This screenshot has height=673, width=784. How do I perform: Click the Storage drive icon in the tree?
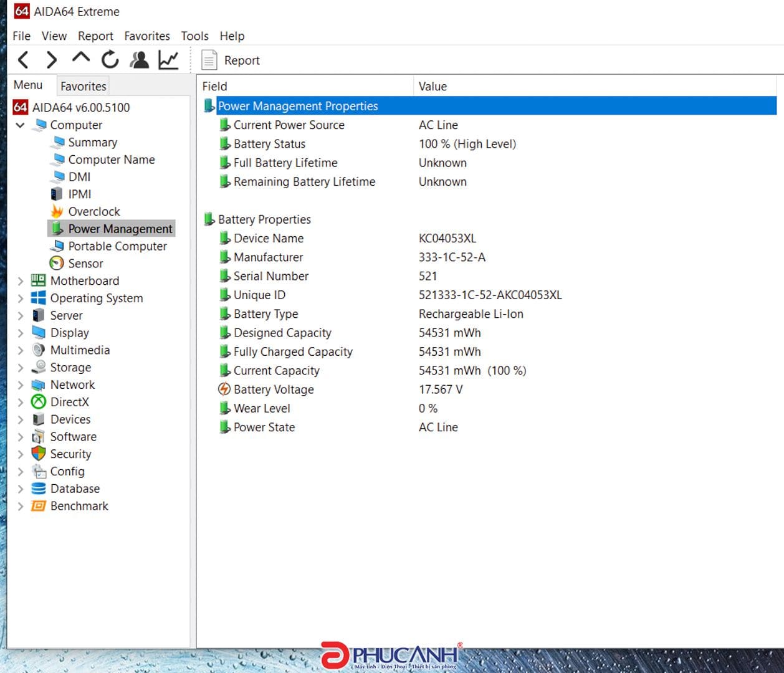tap(39, 367)
